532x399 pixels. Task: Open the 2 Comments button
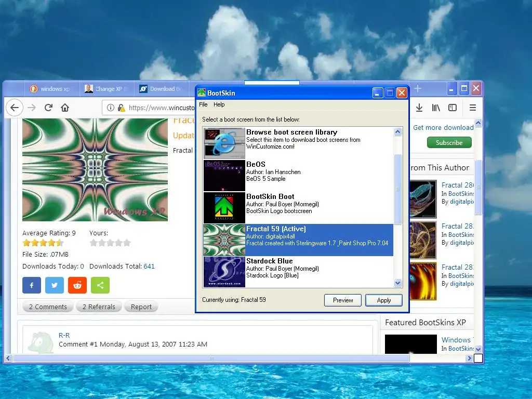coord(48,307)
